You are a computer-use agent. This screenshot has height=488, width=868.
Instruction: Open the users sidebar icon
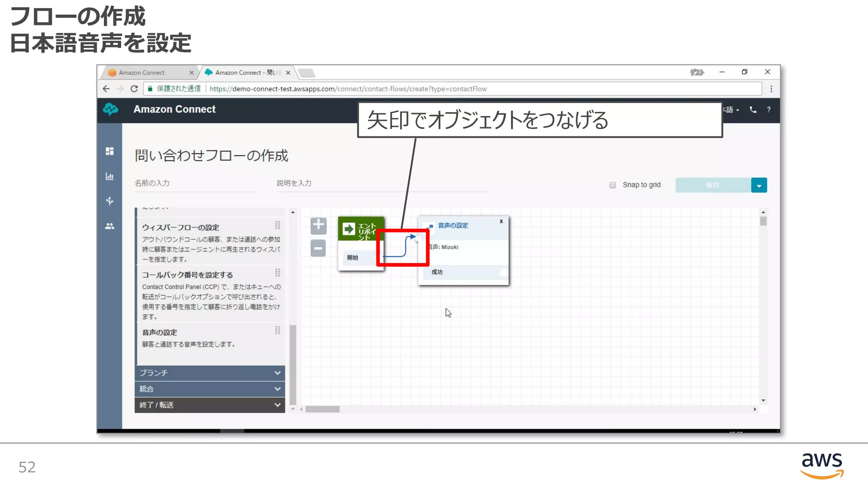pyautogui.click(x=110, y=226)
